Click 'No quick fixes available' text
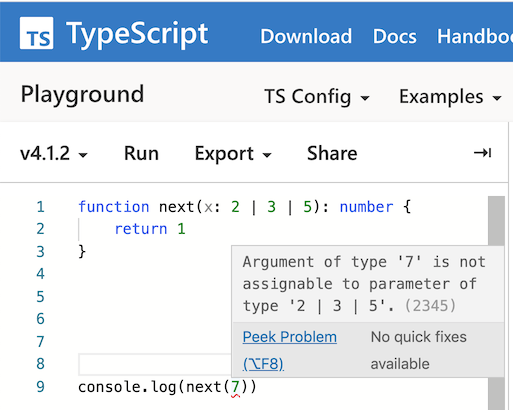513x410 pixels. point(418,350)
